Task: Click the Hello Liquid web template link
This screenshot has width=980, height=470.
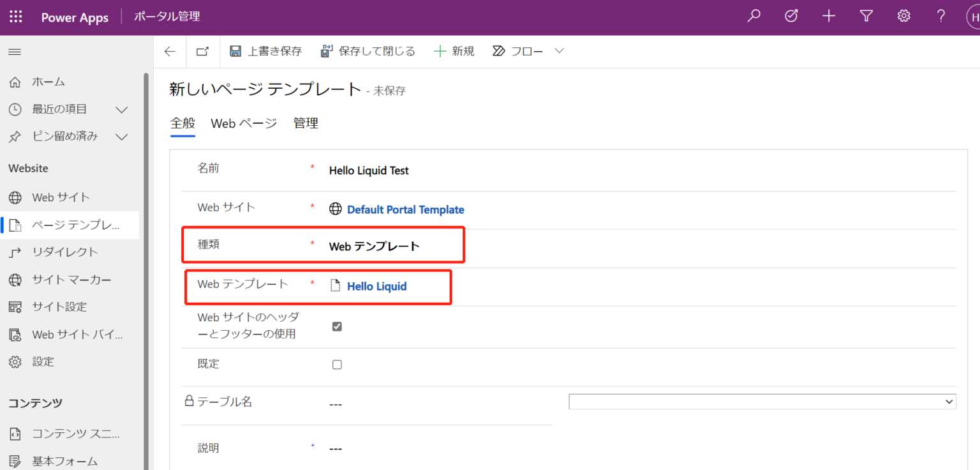Action: click(376, 286)
